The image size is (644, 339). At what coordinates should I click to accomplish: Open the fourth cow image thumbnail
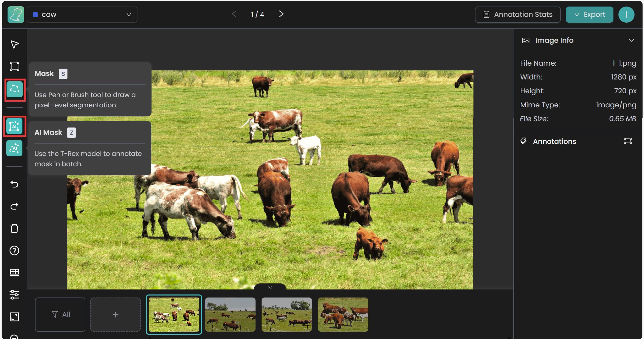pos(343,314)
